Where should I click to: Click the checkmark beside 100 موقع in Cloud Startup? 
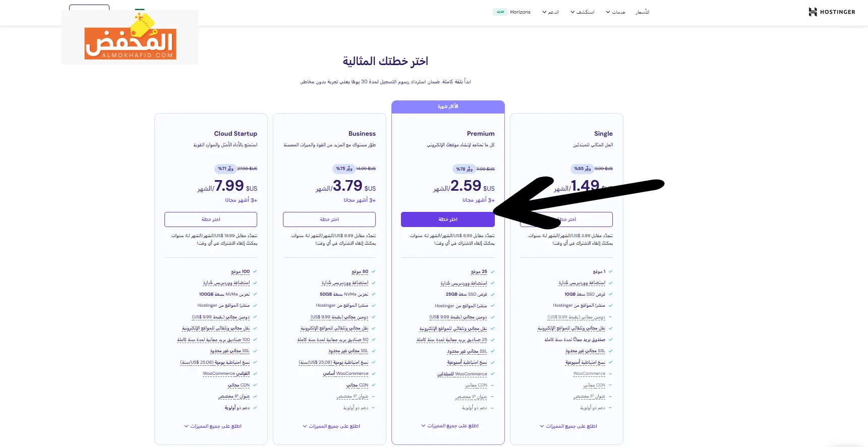tap(255, 271)
